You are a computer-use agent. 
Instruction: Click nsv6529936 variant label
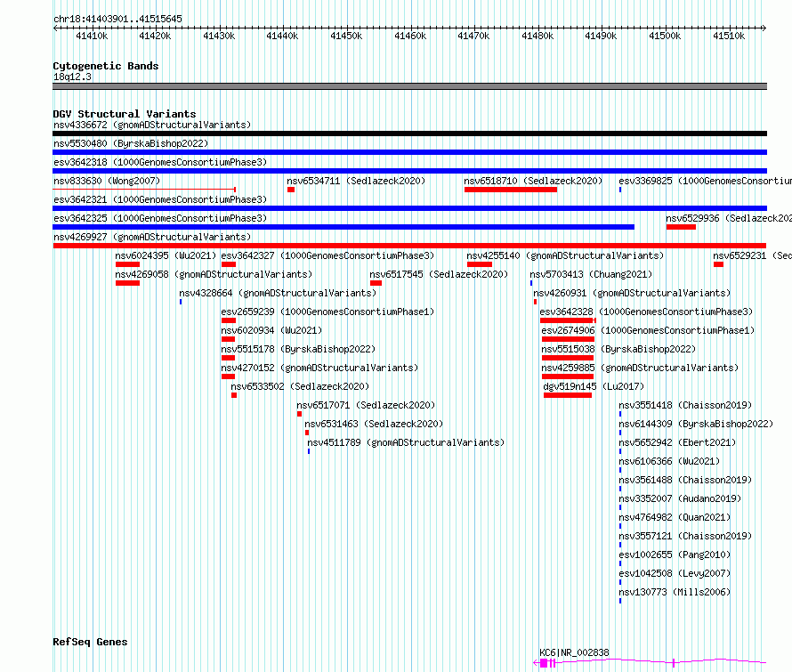[x=729, y=218]
